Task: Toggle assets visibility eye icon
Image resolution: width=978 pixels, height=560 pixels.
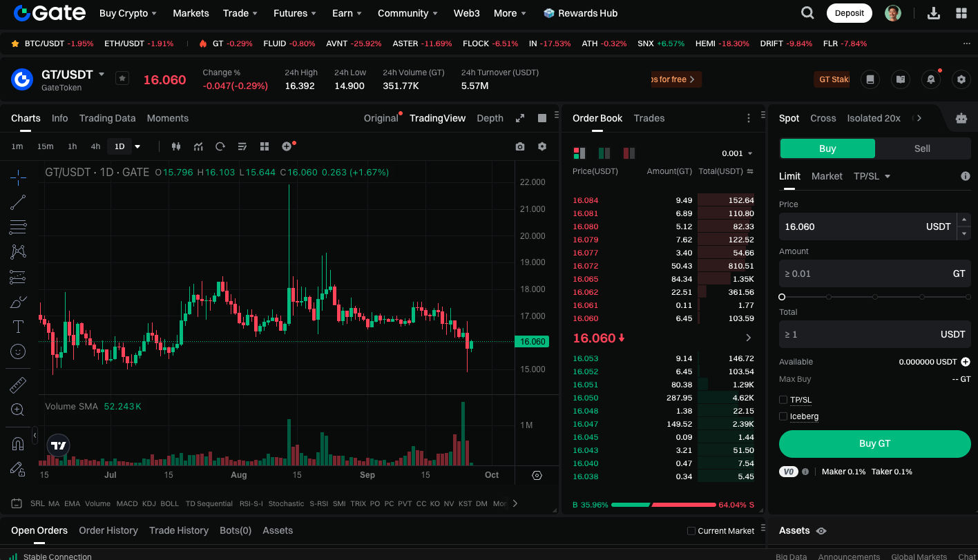Action: pyautogui.click(x=821, y=531)
